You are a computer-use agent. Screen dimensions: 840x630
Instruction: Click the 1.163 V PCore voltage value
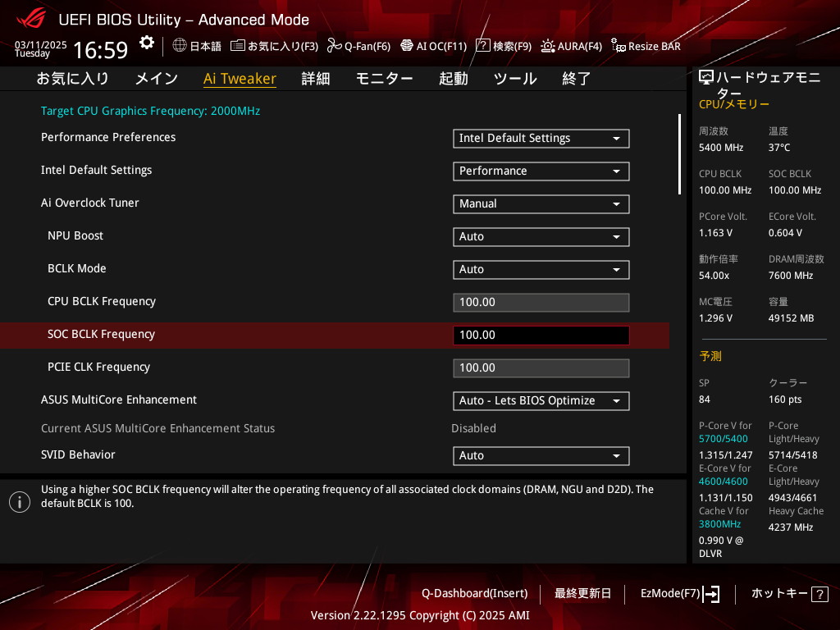tap(715, 233)
